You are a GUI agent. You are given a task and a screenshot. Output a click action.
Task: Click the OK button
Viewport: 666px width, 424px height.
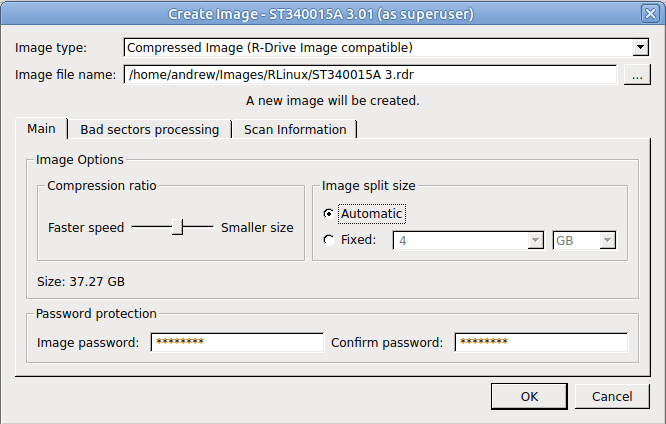pyautogui.click(x=529, y=396)
